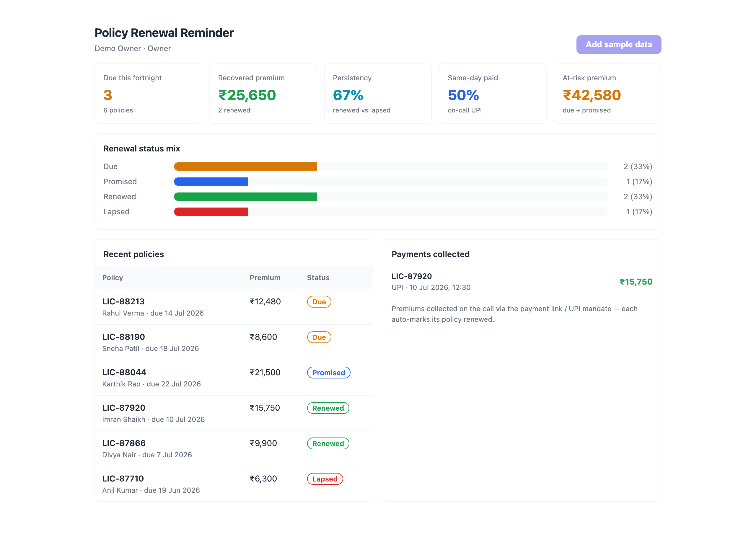Open policy LIC-87866
Screen dimensions: 756x555
[x=124, y=443]
